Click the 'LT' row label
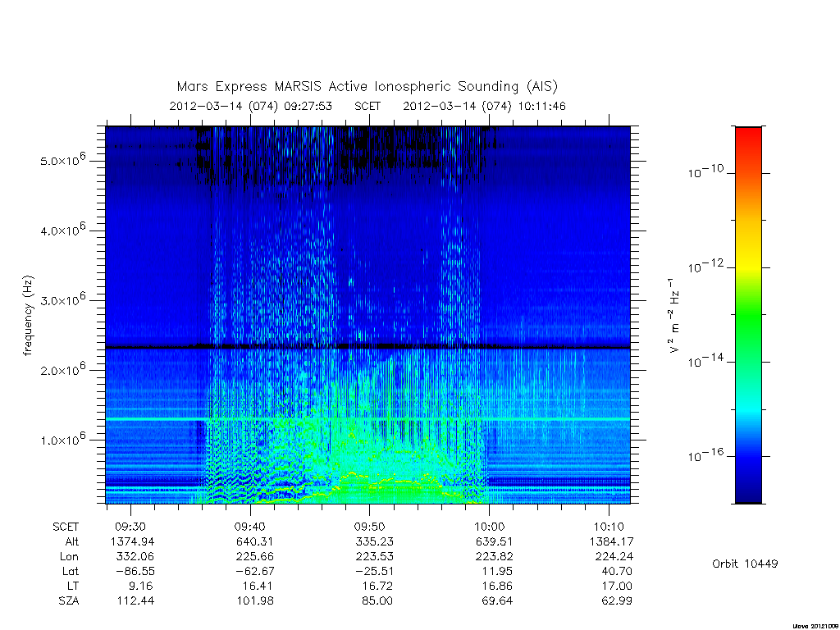 (73, 586)
